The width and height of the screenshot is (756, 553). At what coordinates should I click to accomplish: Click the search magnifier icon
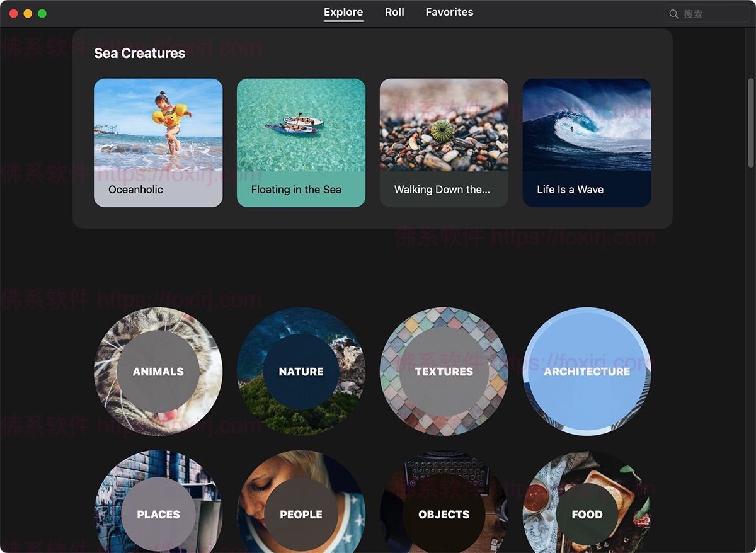click(x=674, y=14)
